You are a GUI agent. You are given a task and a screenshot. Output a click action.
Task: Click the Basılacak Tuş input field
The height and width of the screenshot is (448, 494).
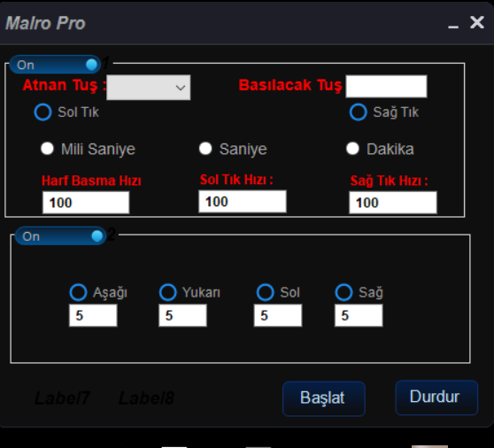[x=386, y=86]
